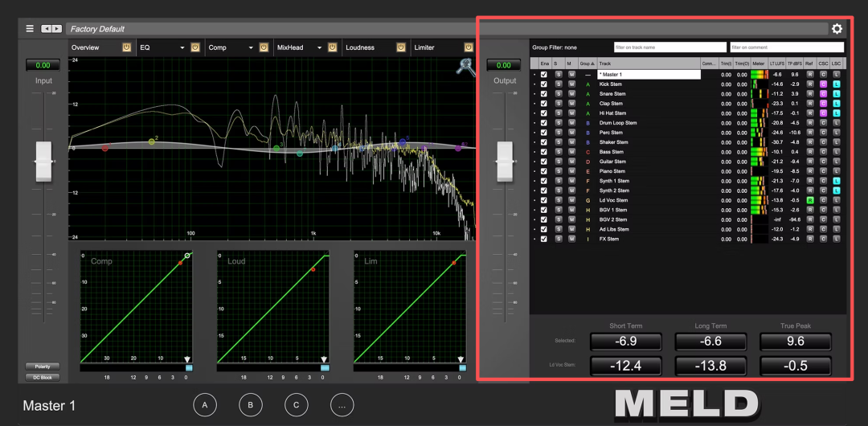Click the cyan L button on Snare Stem
Screen dimensions: 868x426
click(x=837, y=93)
